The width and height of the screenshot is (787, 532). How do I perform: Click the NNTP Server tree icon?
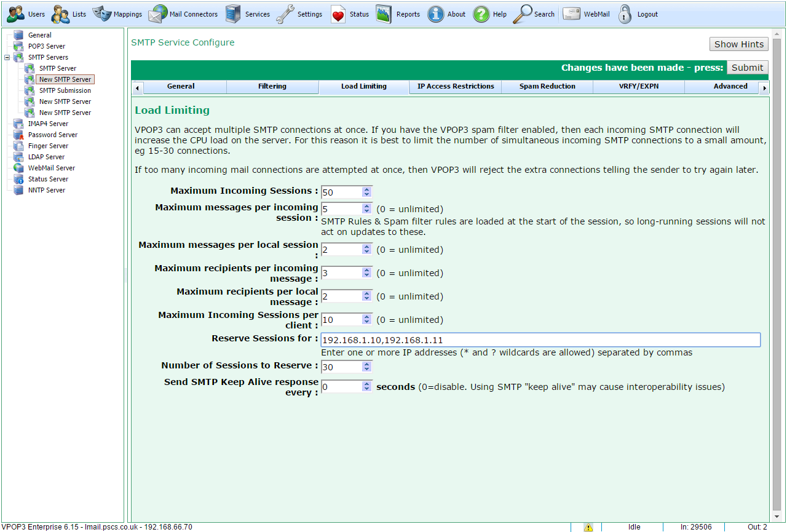(x=18, y=190)
